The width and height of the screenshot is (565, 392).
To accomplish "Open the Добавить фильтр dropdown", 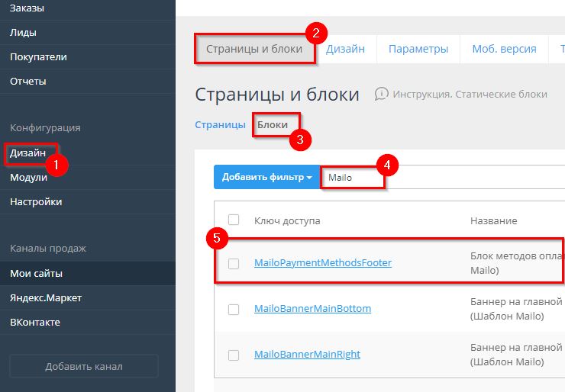I will click(x=266, y=177).
